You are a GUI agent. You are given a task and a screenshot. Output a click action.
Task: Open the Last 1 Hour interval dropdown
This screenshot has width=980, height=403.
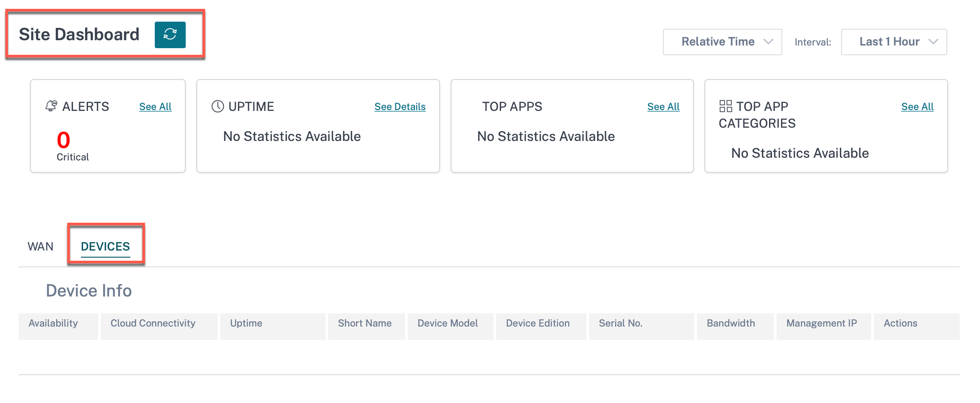pyautogui.click(x=894, y=42)
